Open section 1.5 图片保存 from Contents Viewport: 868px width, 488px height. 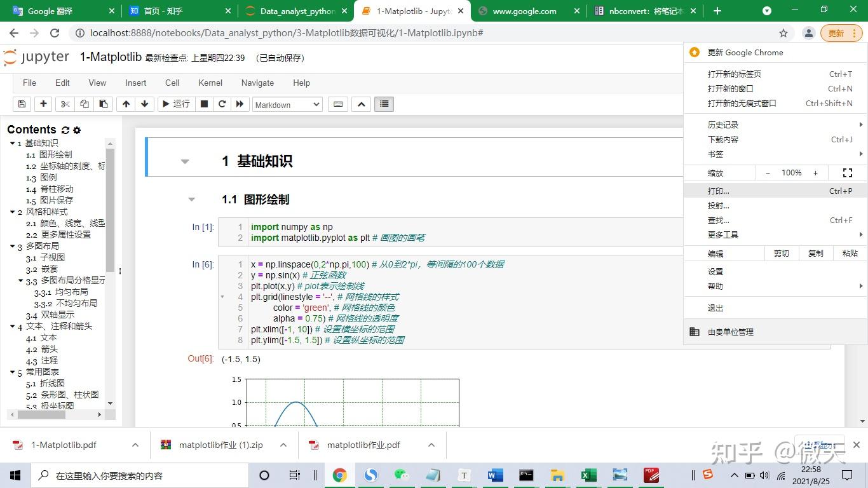click(x=46, y=200)
